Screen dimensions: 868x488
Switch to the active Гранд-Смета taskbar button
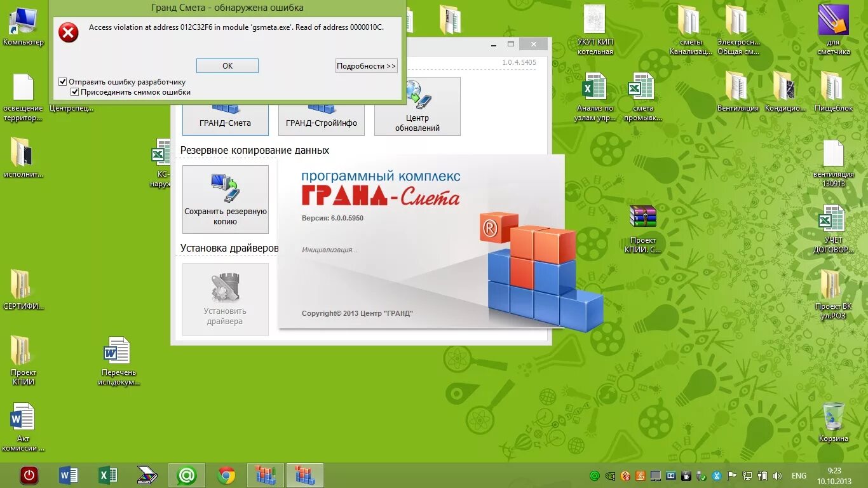pyautogui.click(x=305, y=475)
